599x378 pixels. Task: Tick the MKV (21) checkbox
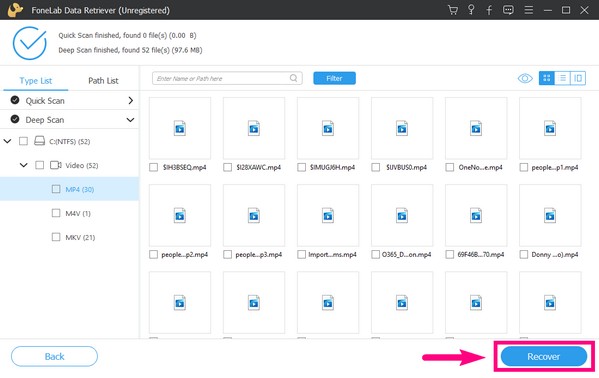(56, 237)
